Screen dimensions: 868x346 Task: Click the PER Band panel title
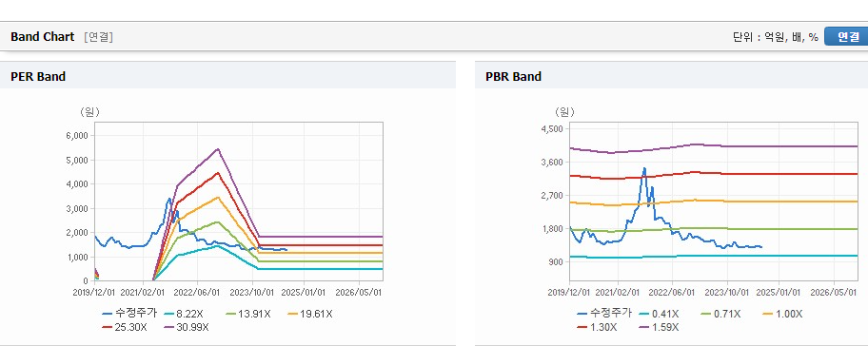(x=38, y=77)
